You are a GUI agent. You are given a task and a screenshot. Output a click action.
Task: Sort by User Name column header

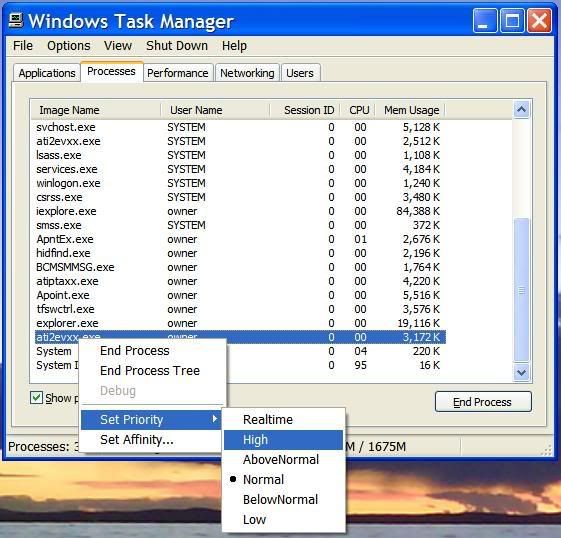click(x=215, y=110)
